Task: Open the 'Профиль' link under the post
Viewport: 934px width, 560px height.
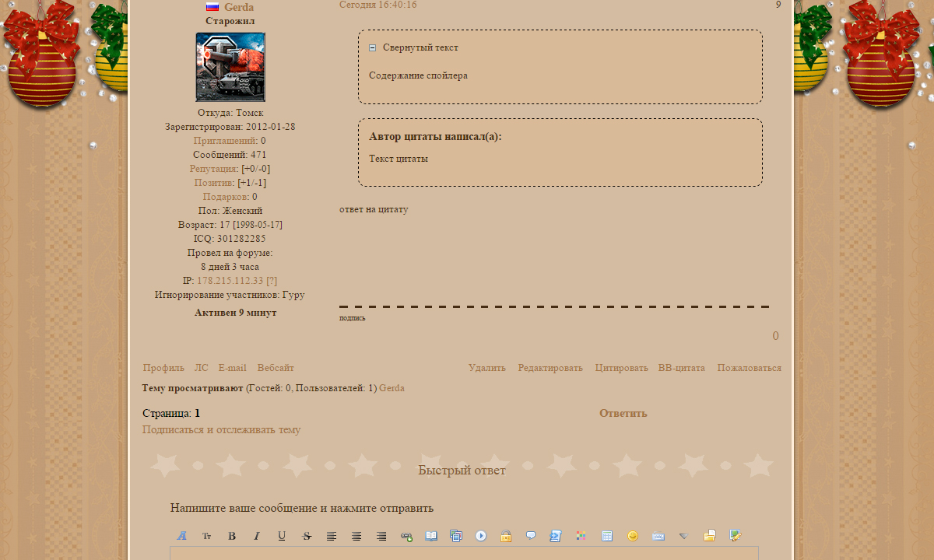Action: tap(163, 368)
